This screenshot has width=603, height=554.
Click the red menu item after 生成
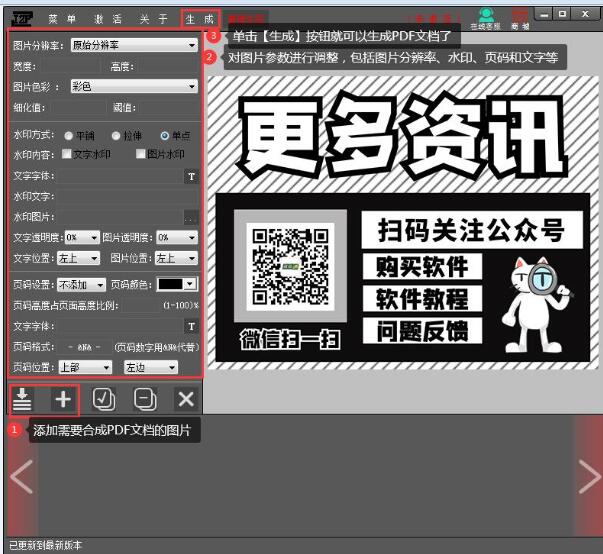246,18
